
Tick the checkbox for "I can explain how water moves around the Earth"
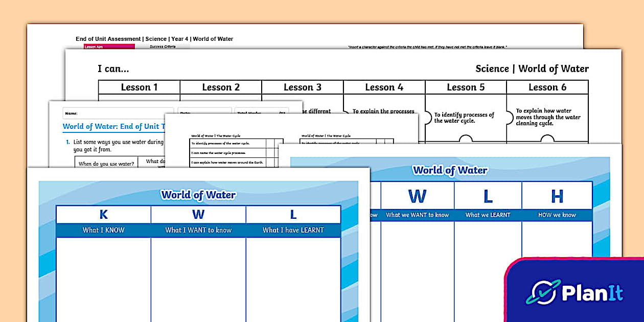coord(269,162)
